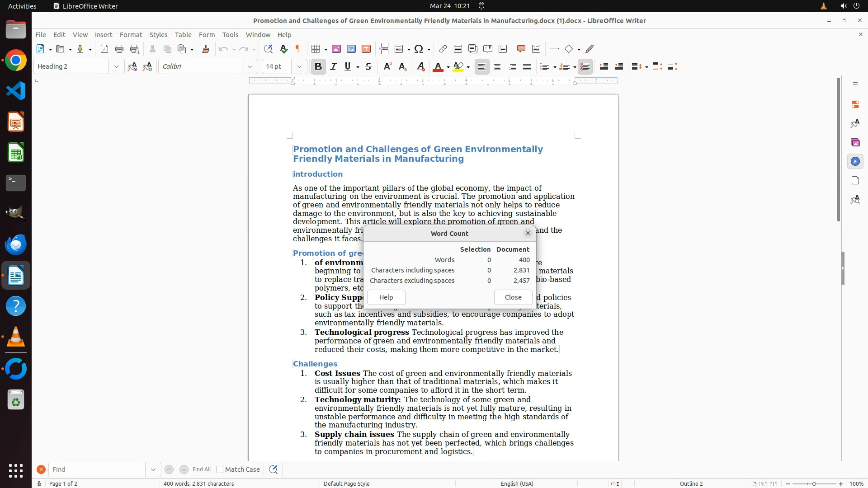Open the Navigator sidebar panel icon
Image resolution: width=868 pixels, height=488 pixels.
click(x=855, y=161)
